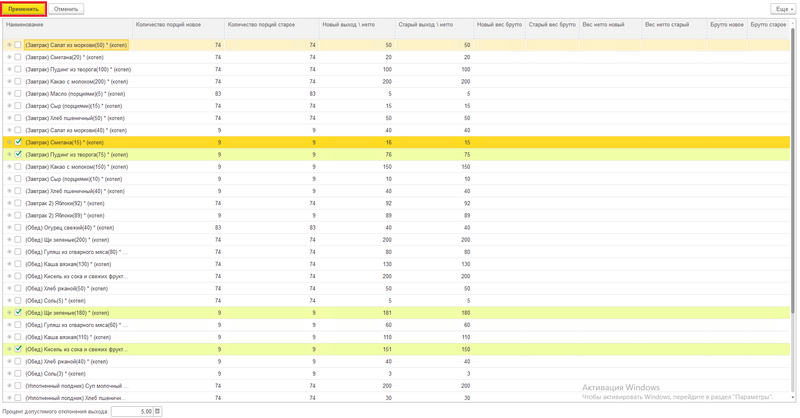The height and width of the screenshot is (418, 800).
Task: Expand the (Завтрак) Масло (порциями)(5) row
Action: click(x=9, y=94)
